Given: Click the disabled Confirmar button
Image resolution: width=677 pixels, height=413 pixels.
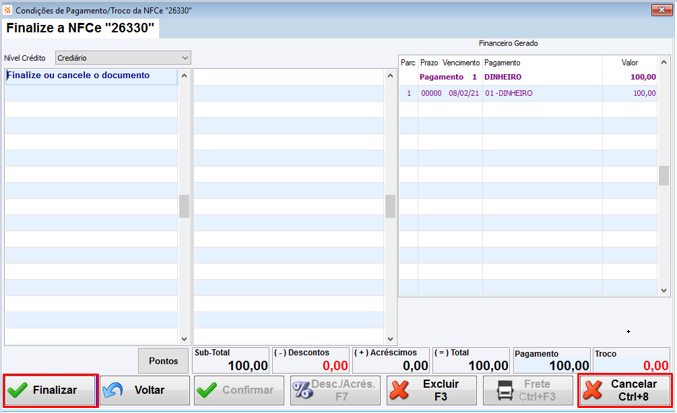Looking at the screenshot, I should click(239, 390).
